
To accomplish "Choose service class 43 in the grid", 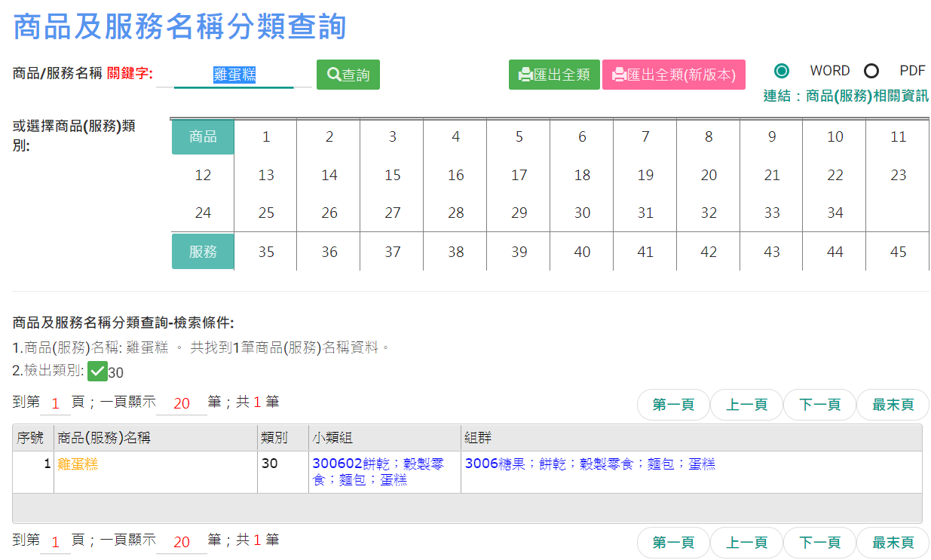I will coord(771,252).
